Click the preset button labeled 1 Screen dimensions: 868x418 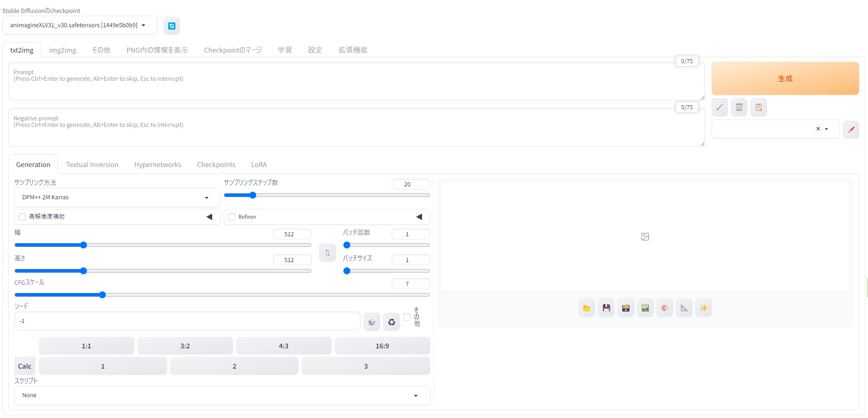(103, 366)
